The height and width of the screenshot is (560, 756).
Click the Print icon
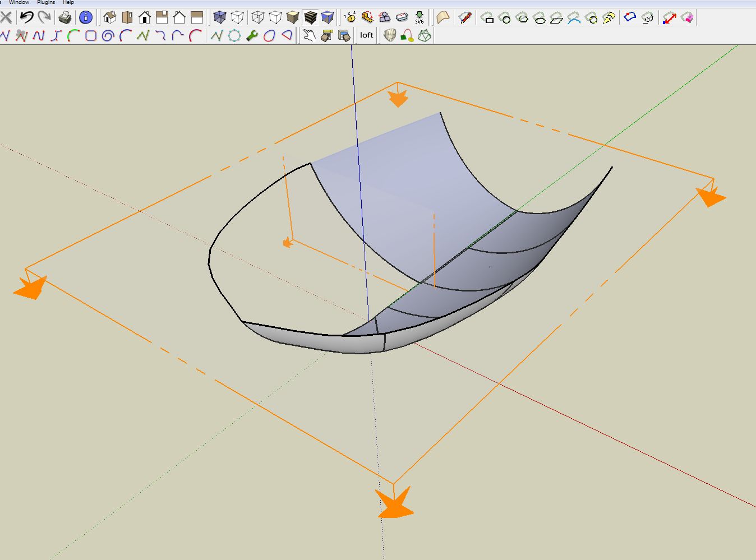click(x=65, y=17)
